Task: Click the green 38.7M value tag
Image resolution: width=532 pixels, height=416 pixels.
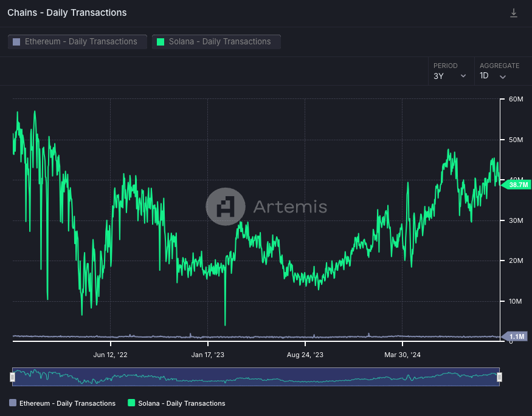Action: point(516,185)
